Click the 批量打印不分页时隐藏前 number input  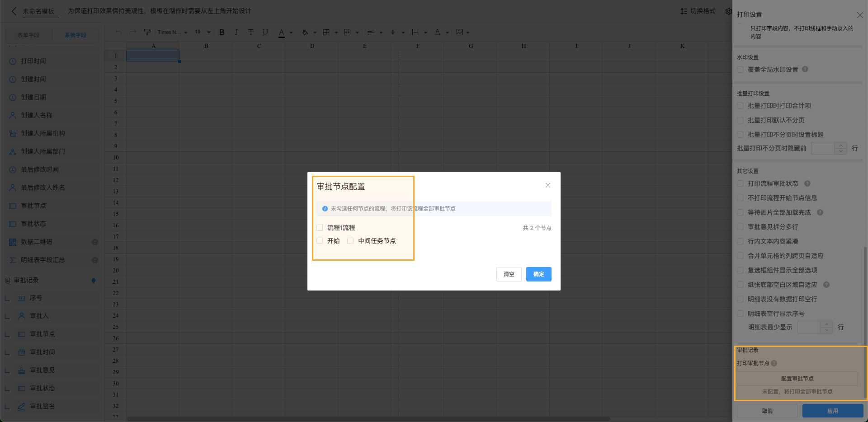click(x=823, y=148)
